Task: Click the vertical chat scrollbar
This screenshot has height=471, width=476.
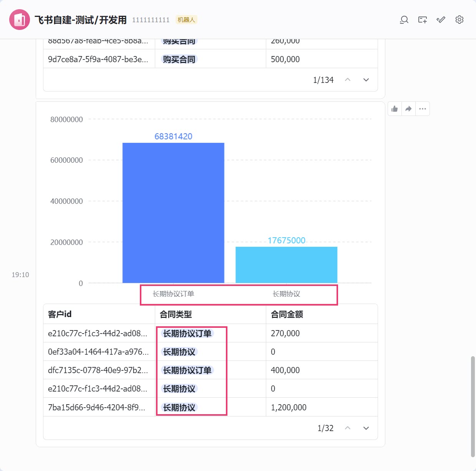Action: pyautogui.click(x=473, y=407)
